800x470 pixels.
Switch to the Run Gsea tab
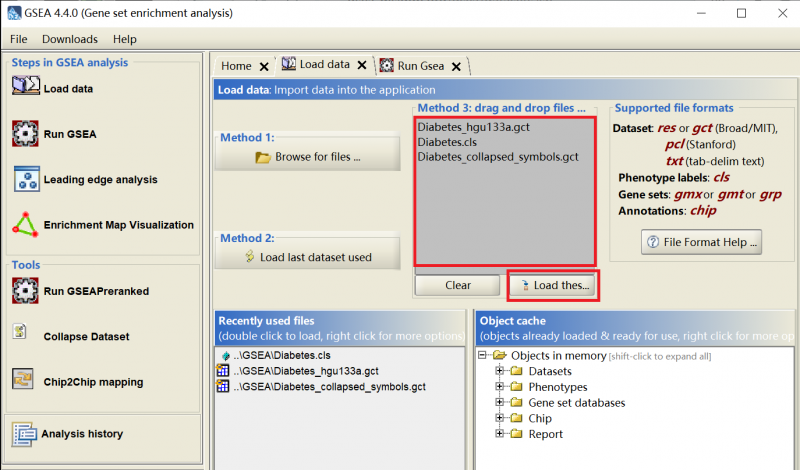tap(420, 66)
